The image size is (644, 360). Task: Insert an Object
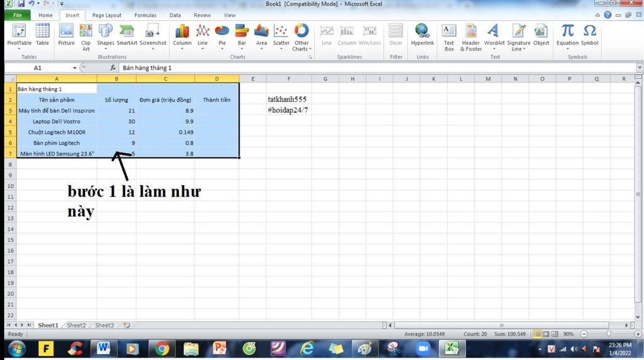coord(541,35)
